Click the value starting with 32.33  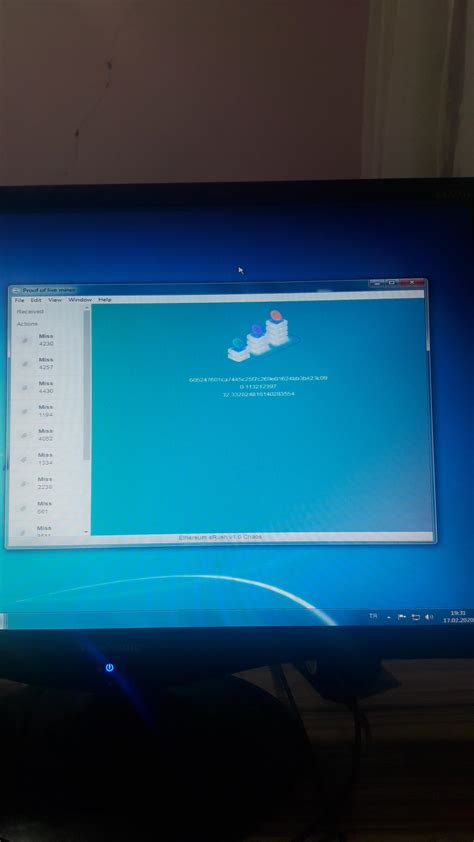[258, 394]
